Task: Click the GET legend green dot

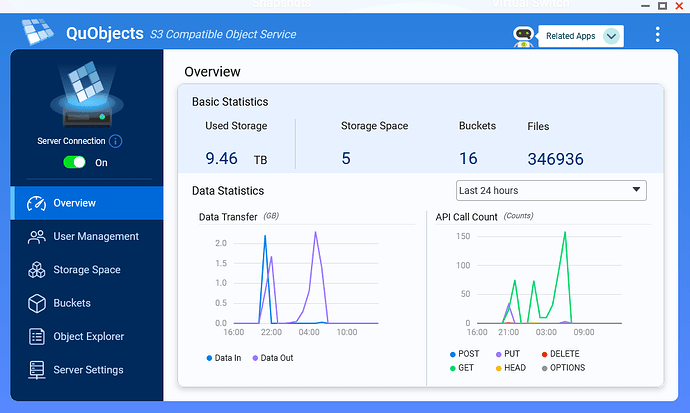Action: pyautogui.click(x=453, y=368)
